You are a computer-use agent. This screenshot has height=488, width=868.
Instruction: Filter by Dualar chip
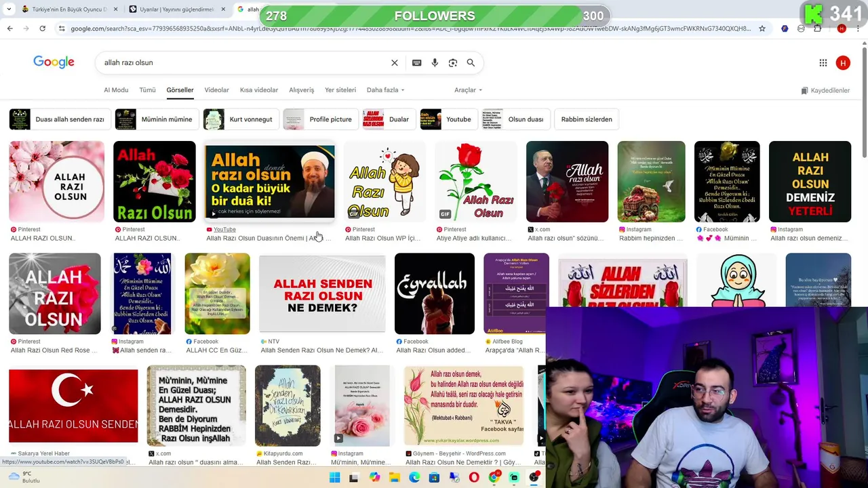tap(389, 119)
